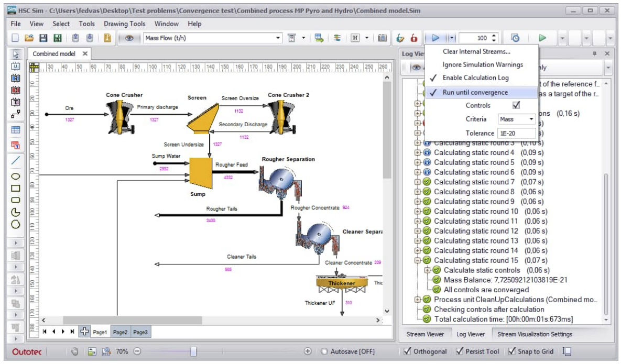
Task: Click Ignore Simulation Warnings option
Action: point(483,64)
